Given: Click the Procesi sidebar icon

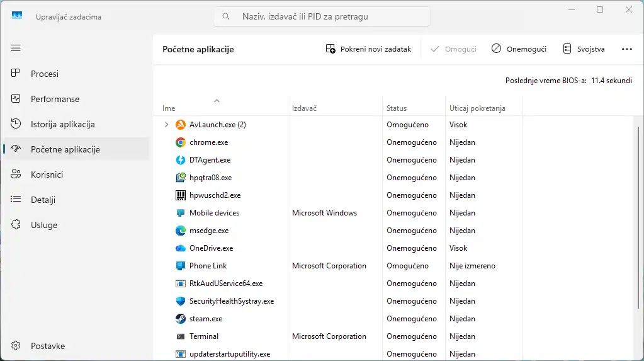Looking at the screenshot, I should 16,73.
